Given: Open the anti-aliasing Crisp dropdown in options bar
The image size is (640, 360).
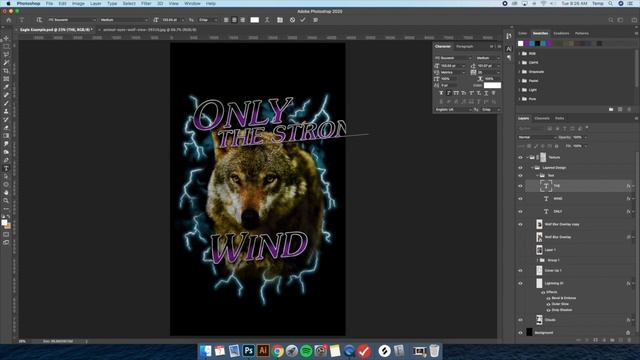Looking at the screenshot, I should (x=208, y=20).
